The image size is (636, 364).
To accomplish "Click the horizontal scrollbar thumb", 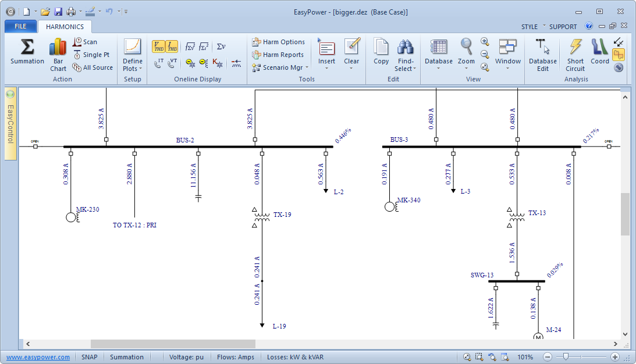I will pos(173,344).
